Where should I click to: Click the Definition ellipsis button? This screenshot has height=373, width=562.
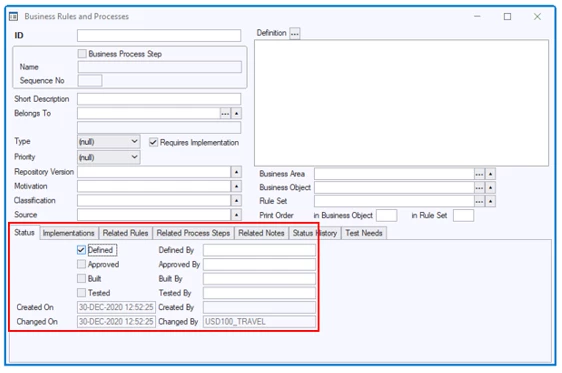pos(295,34)
